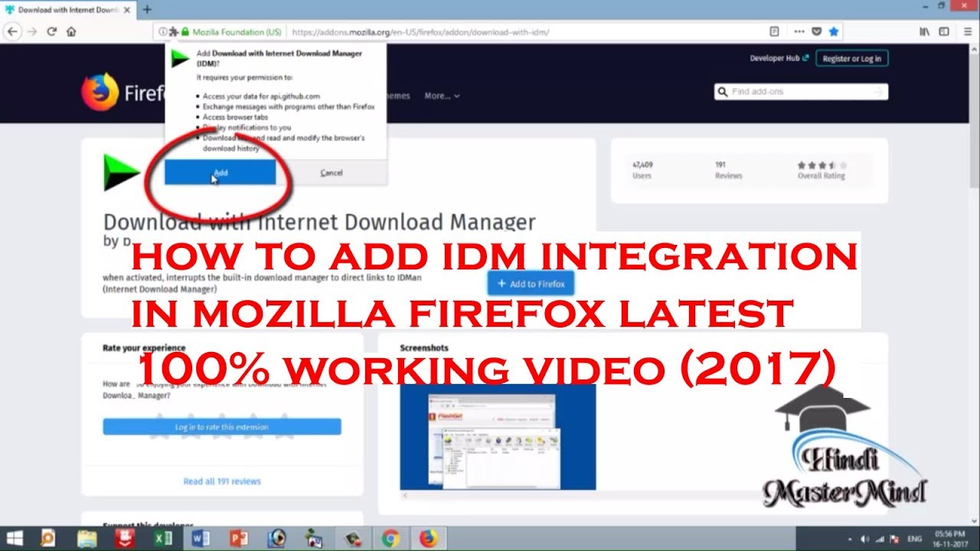This screenshot has height=551, width=980.
Task: Click the '47,409 Users' statistic text
Action: (x=642, y=170)
